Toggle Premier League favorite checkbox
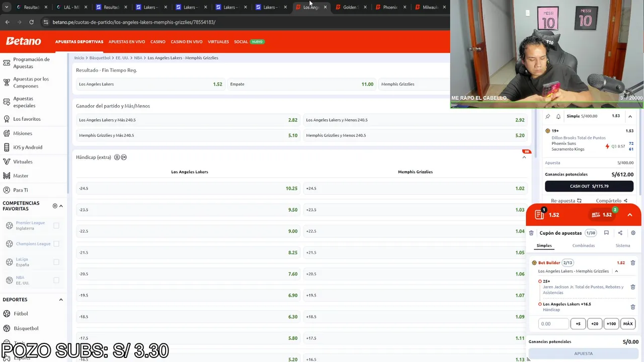This screenshot has height=362, width=644. pos(56,226)
